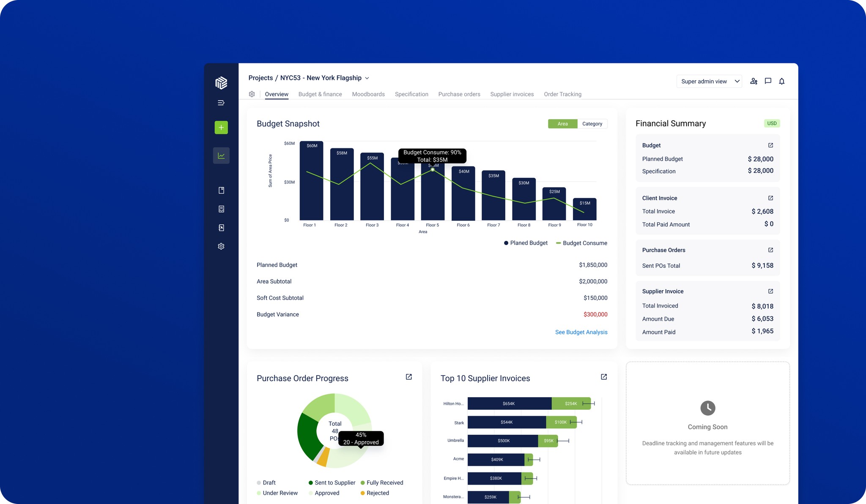
Task: Click the app logo in sidebar
Action: pyautogui.click(x=221, y=83)
